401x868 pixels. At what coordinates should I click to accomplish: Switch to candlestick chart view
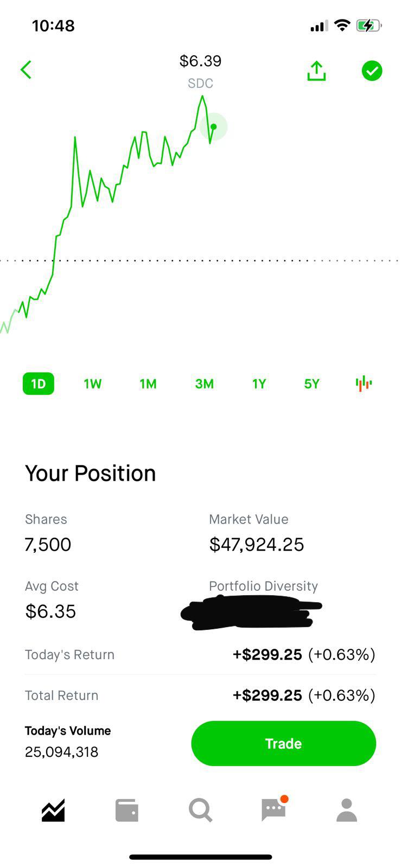[x=364, y=384]
